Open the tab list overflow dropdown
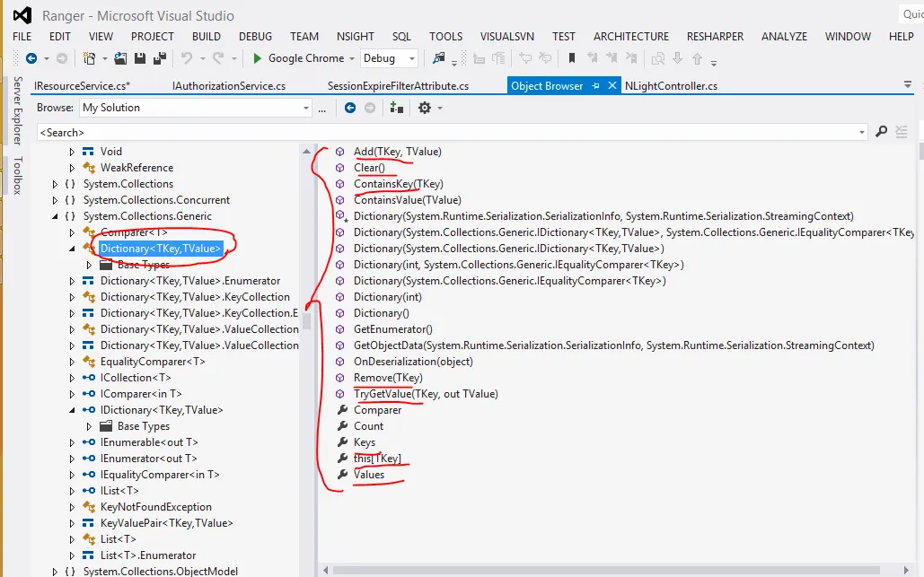The height and width of the screenshot is (577, 924). coord(908,85)
